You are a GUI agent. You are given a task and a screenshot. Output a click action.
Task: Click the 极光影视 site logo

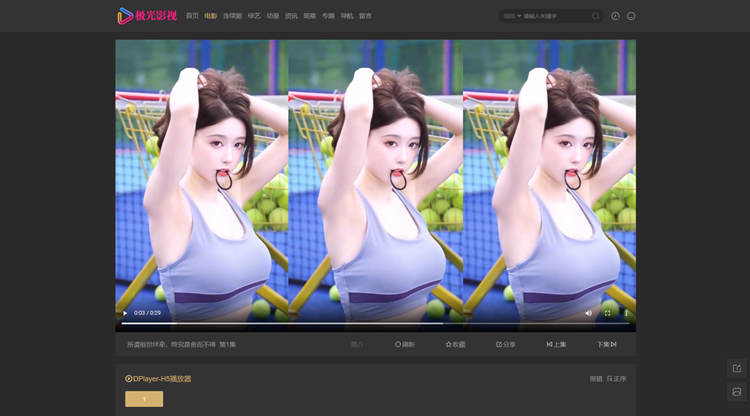pos(147,15)
